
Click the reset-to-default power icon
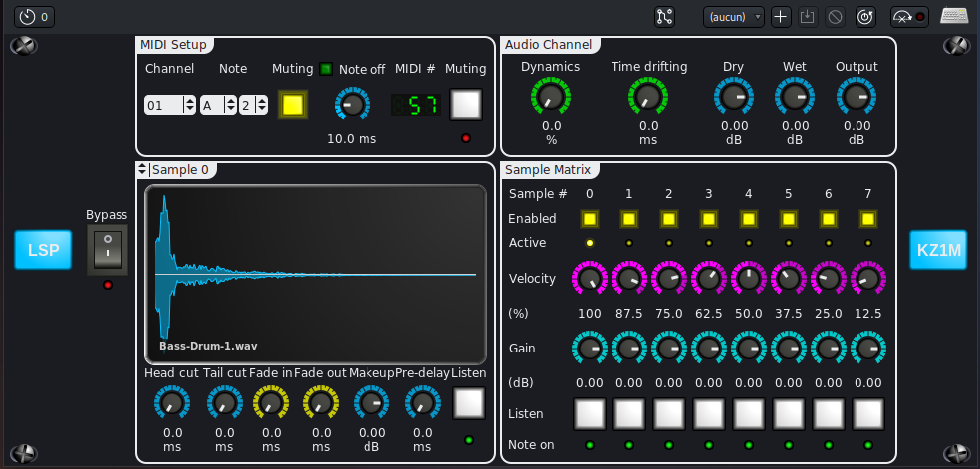[865, 17]
